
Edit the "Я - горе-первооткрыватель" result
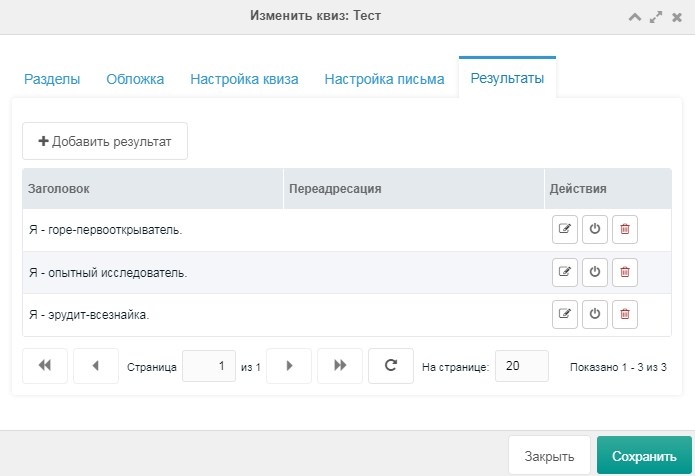click(x=565, y=230)
